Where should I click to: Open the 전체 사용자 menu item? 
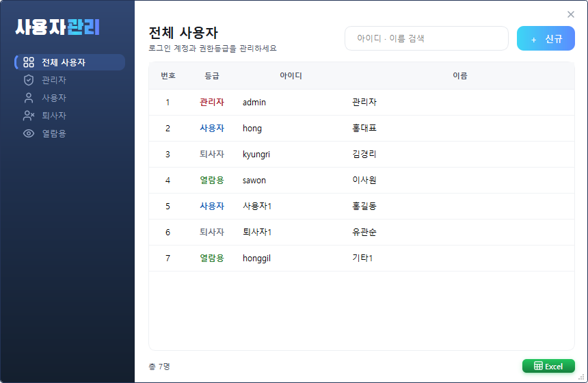70,62
